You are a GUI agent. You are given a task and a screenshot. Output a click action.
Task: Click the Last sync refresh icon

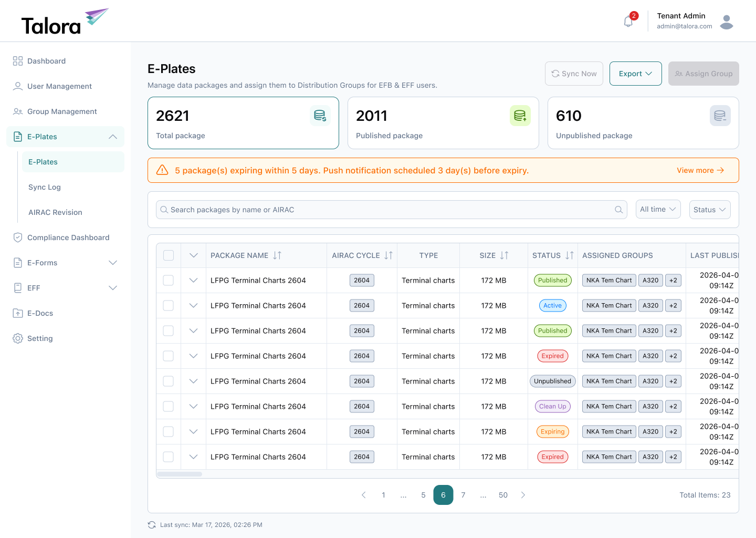pyautogui.click(x=152, y=525)
